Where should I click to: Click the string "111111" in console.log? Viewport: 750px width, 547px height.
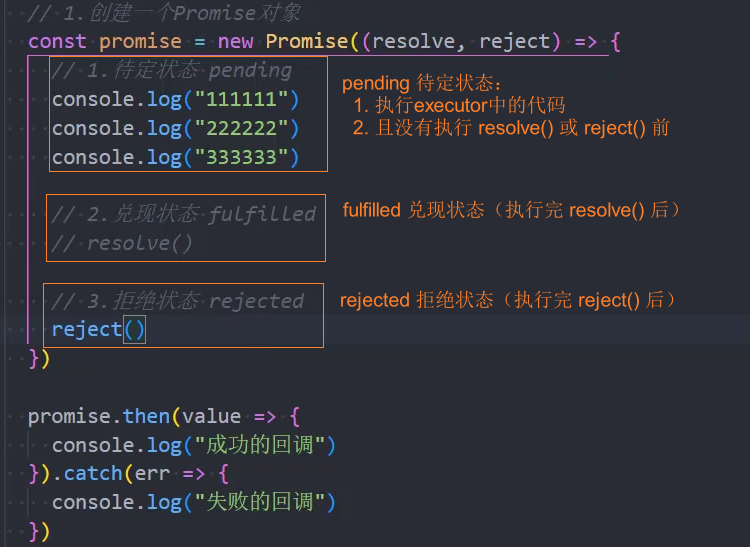[241, 99]
